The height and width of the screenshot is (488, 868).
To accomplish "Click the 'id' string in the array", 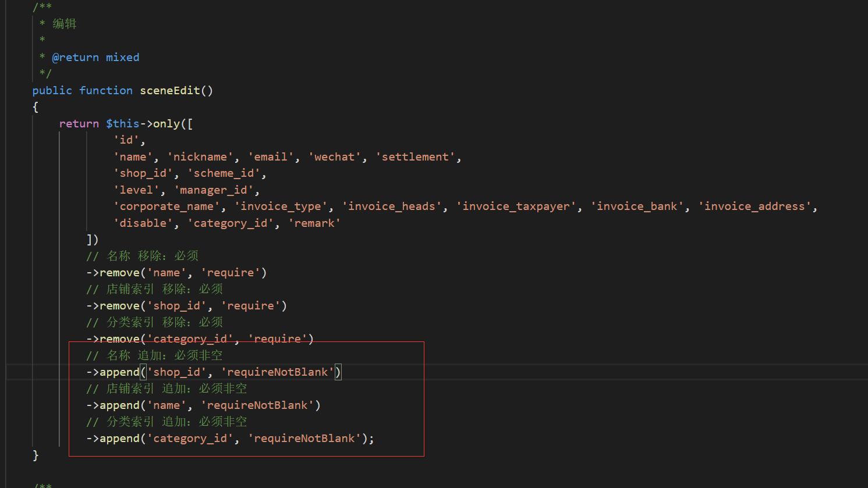I will point(126,140).
